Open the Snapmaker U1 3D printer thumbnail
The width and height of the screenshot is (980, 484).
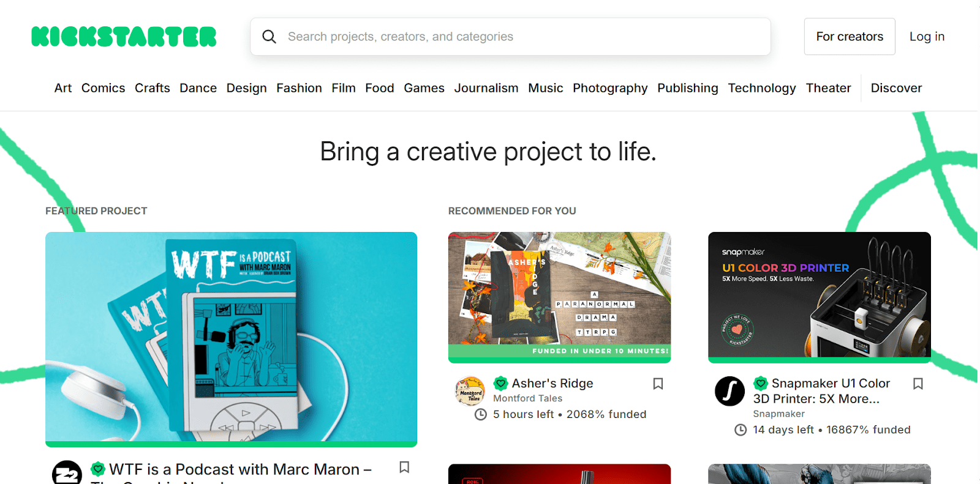(819, 295)
